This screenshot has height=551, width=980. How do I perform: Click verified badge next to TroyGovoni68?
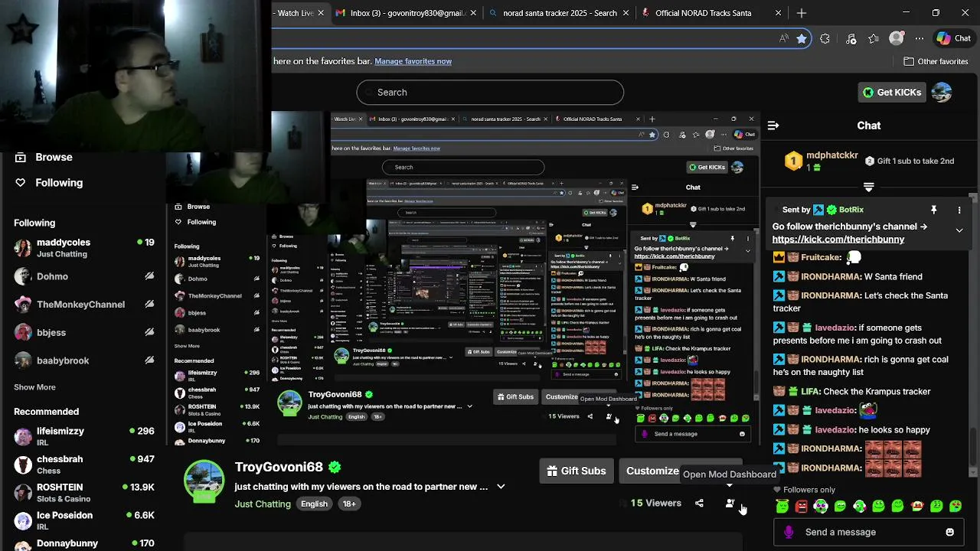[335, 467]
